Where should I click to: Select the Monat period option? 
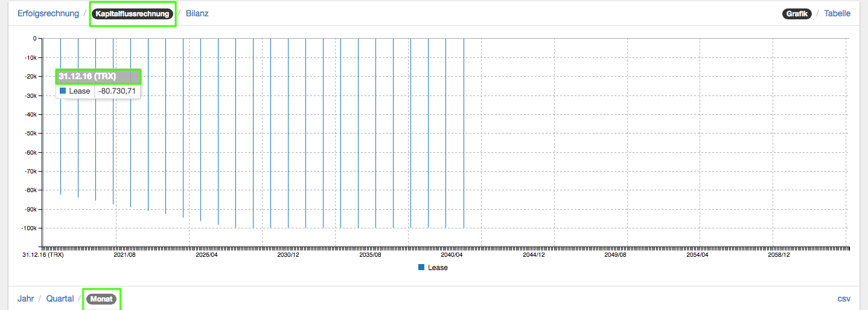101,299
